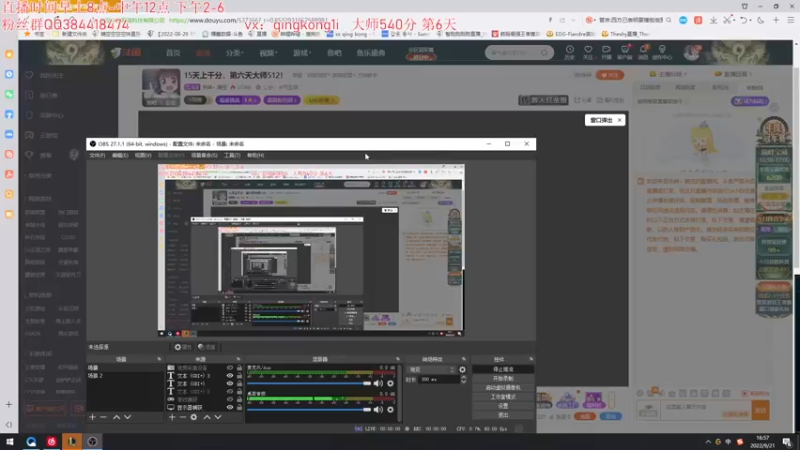
Task: Open the 视图(V) menu in OBS
Action: point(143,155)
